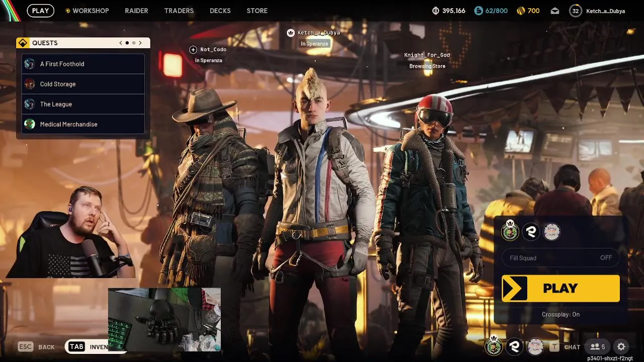Click the Cold Storage trader portrait icon

30,84
